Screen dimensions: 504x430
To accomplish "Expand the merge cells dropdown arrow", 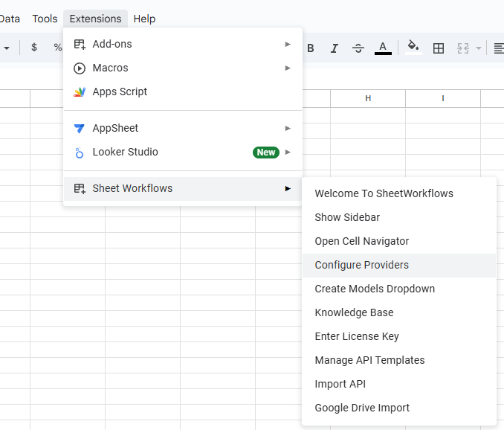I will coord(478,48).
